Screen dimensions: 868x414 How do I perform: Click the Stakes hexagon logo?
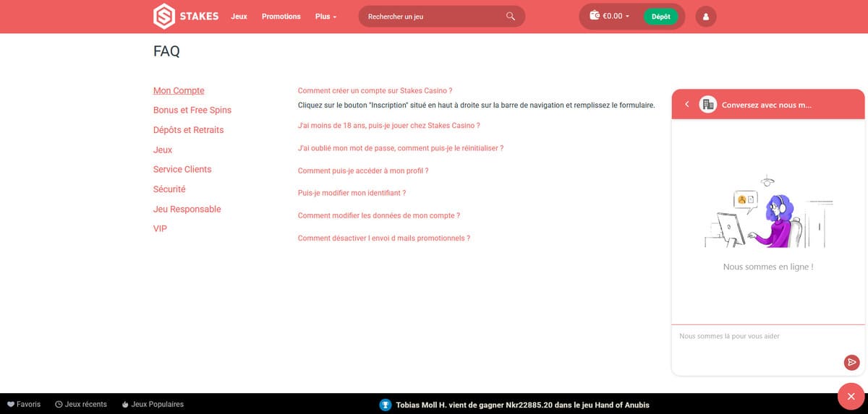pos(164,16)
